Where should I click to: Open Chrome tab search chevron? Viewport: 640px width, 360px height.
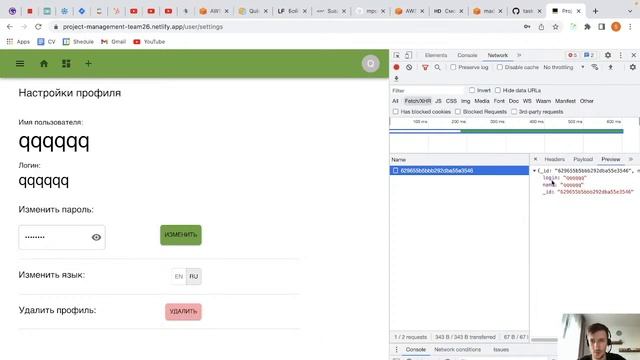[x=631, y=11]
